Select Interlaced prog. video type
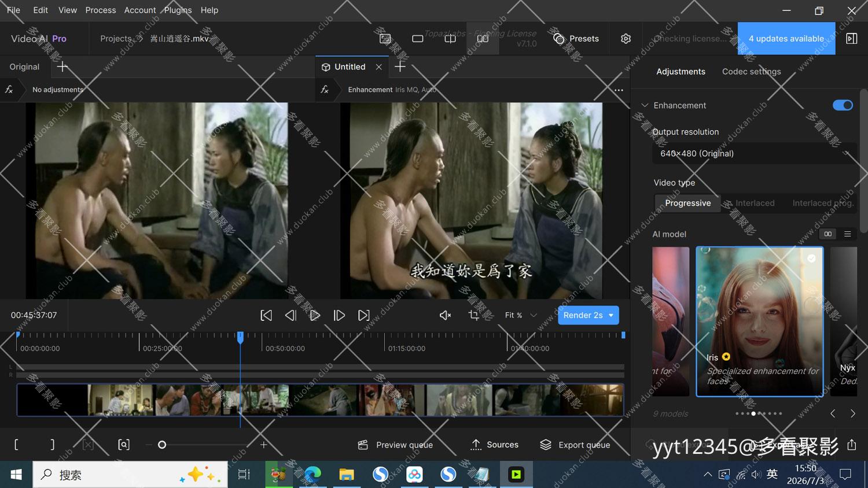This screenshot has width=868, height=488. (x=822, y=203)
